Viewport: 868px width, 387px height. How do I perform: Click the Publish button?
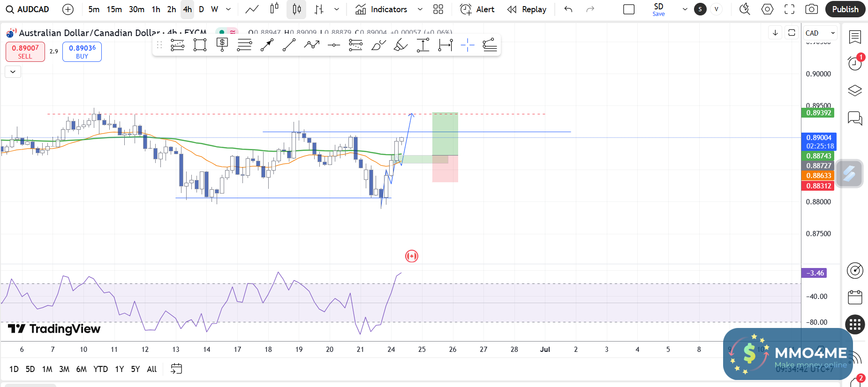coord(845,9)
